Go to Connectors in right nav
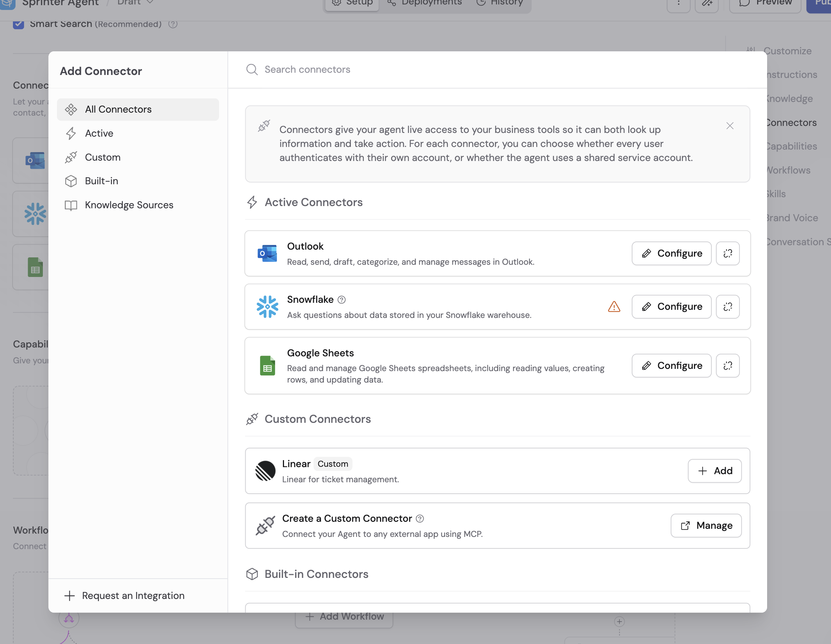The image size is (831, 644). coord(791,123)
